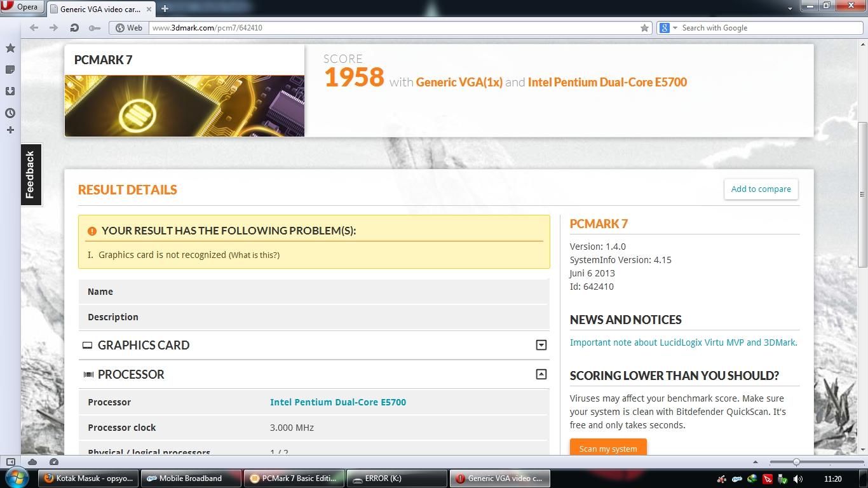Viewport: 868px width, 488px height.
Task: Open the password manager key icon
Action: point(94,28)
